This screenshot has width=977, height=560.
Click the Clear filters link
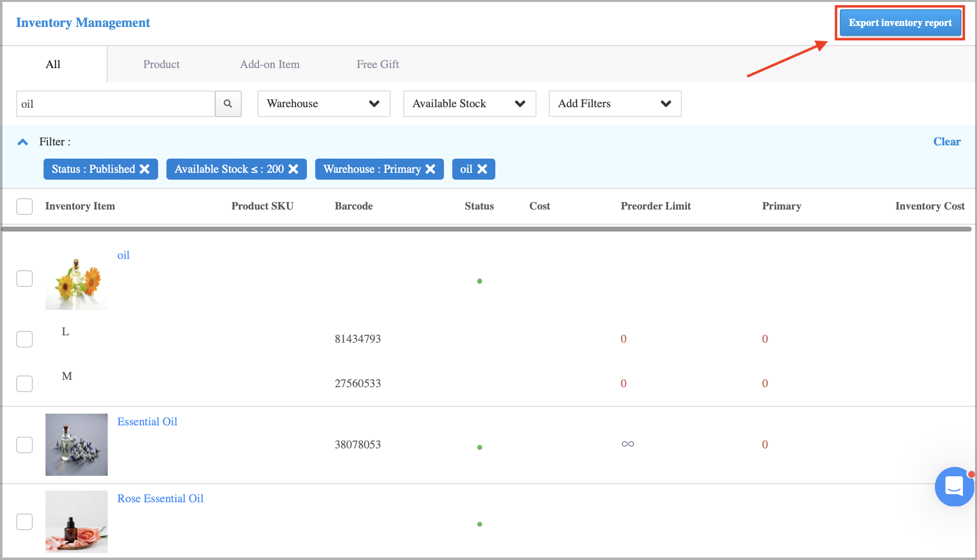947,141
